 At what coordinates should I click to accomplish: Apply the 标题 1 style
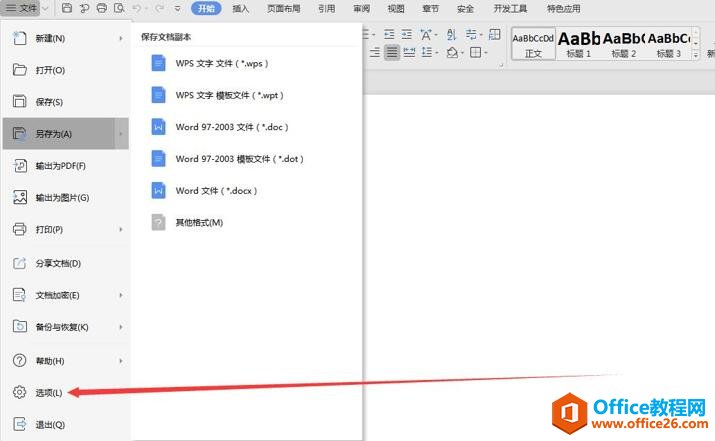tap(578, 44)
